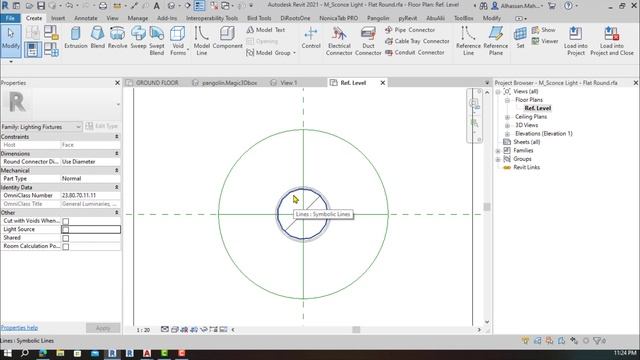Viewport: 640px width, 360px height.
Task: Check the Shared option
Action: point(65,238)
